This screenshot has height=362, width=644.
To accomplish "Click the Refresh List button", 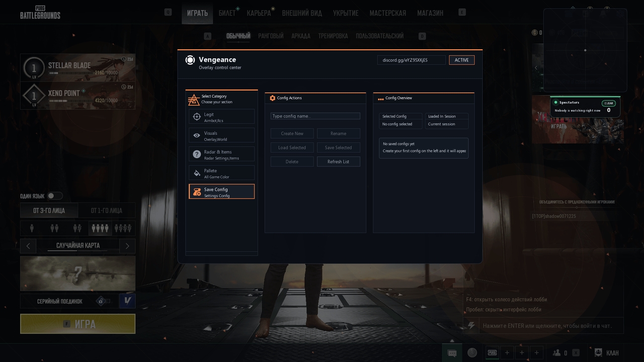I will pyautogui.click(x=338, y=161).
